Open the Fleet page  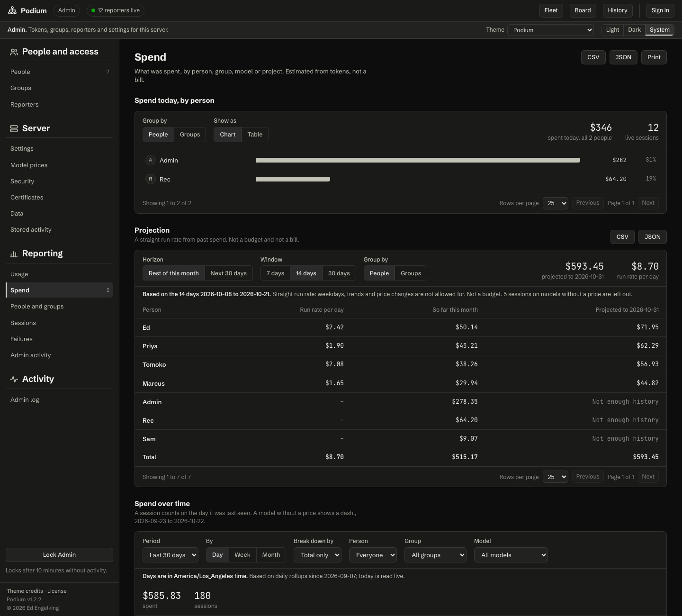click(x=551, y=10)
